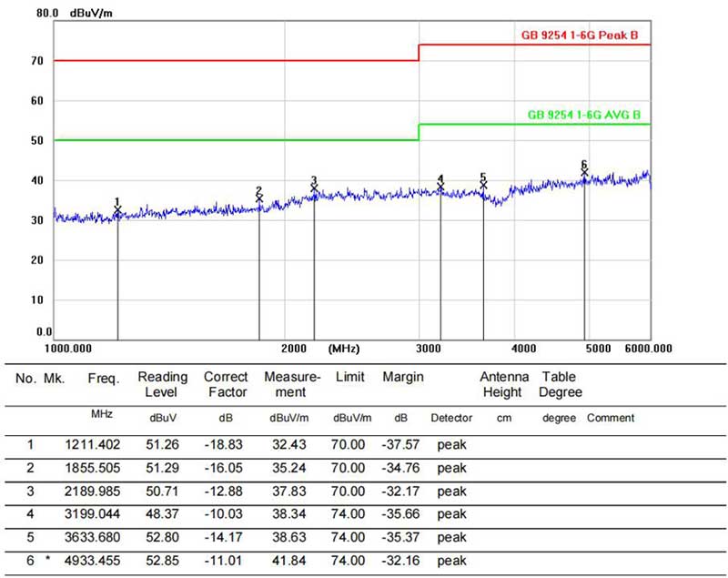Select frequency cell 1855.505
728x578 pixels.
93,468
